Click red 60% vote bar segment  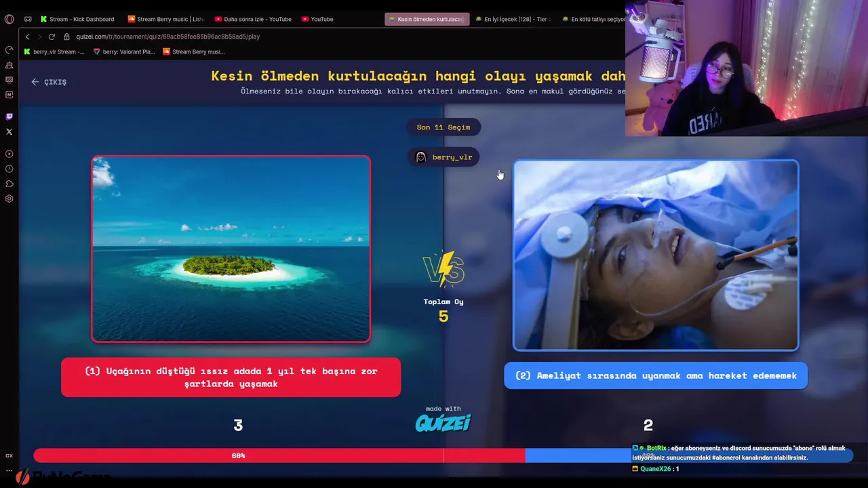pyautogui.click(x=279, y=455)
